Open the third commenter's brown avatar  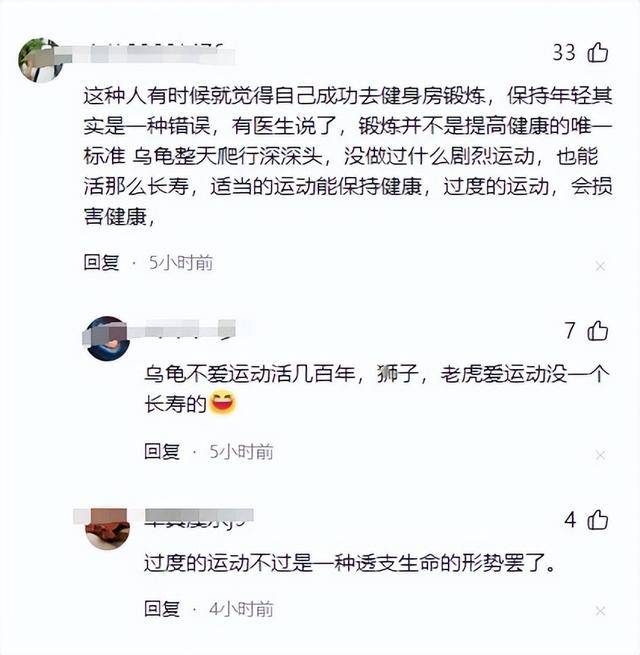coord(107,528)
